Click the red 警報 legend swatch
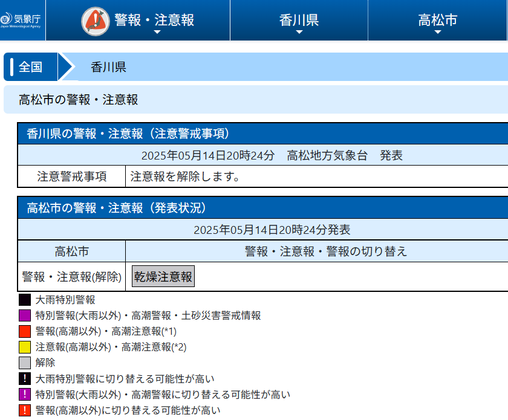This screenshot has width=508, height=420. [x=25, y=331]
